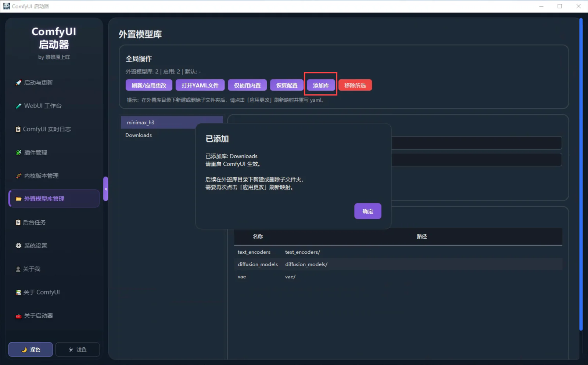The height and width of the screenshot is (365, 588).
Task: Click the red 移除所选 button
Action: [x=355, y=85]
